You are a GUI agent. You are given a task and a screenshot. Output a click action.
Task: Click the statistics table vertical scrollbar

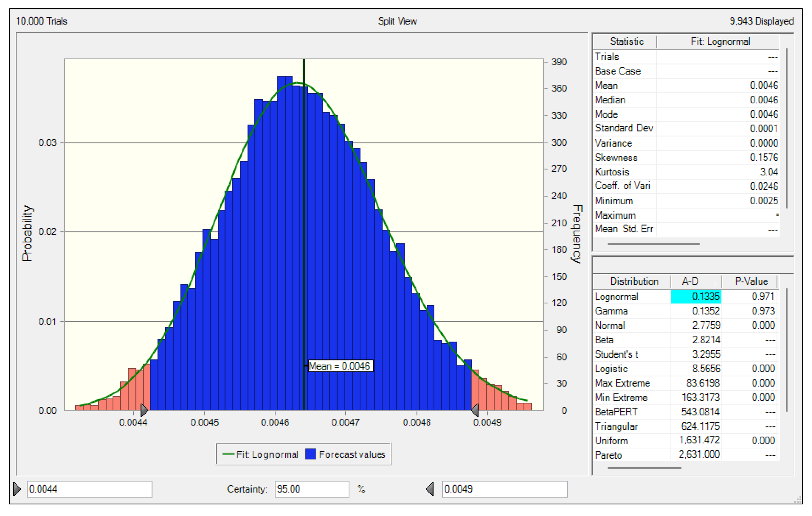(x=787, y=128)
